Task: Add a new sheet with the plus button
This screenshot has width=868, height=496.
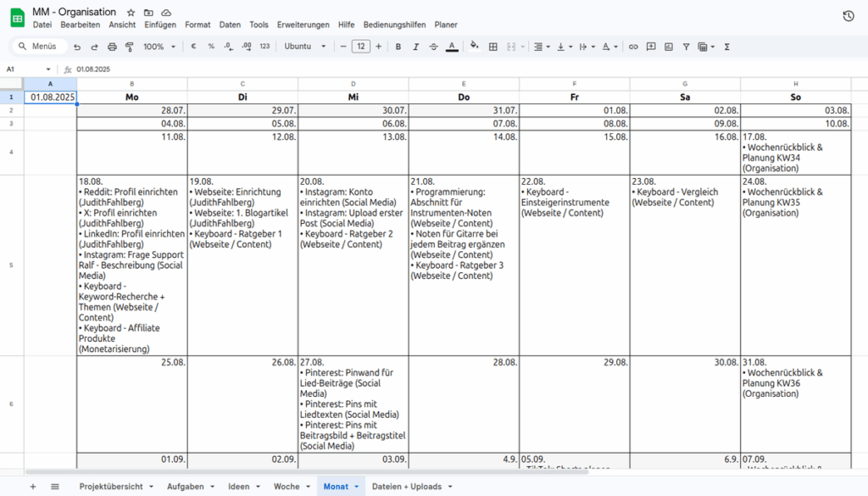Action: click(32, 486)
